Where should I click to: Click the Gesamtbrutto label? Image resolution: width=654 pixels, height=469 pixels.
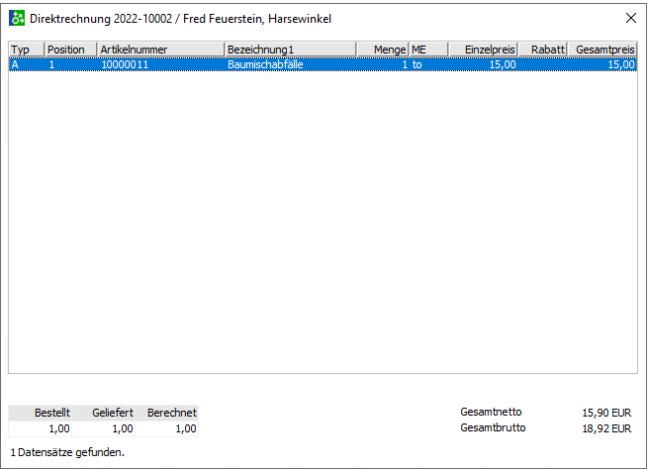coord(493,428)
